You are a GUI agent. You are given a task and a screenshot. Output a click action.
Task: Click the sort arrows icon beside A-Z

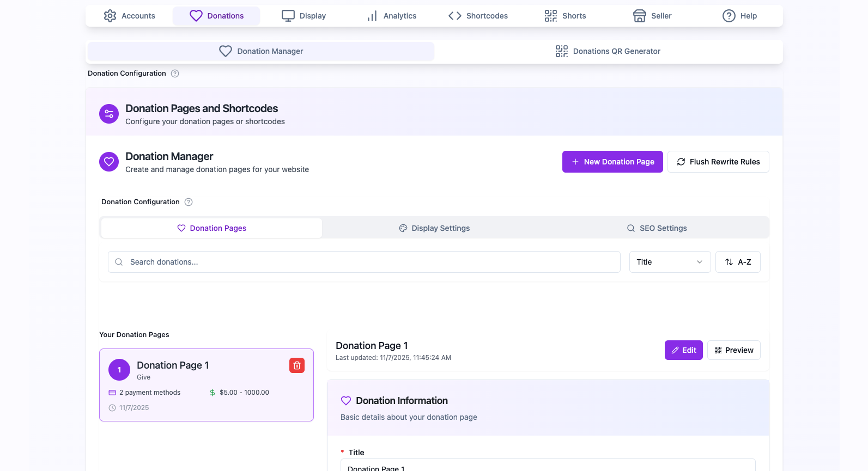729,262
